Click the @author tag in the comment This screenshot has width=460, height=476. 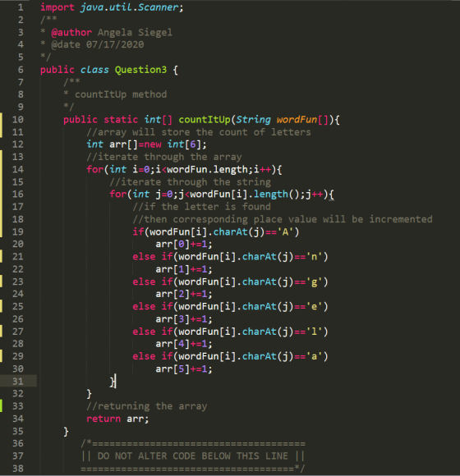[71, 32]
